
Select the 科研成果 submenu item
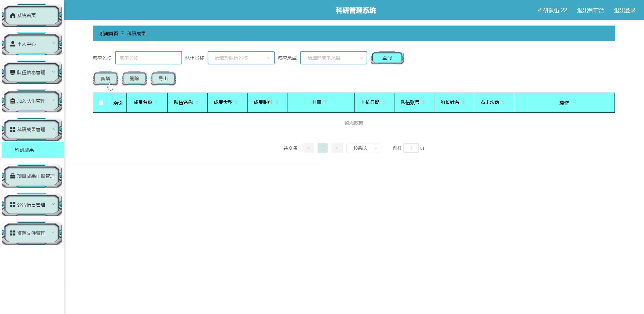point(33,150)
